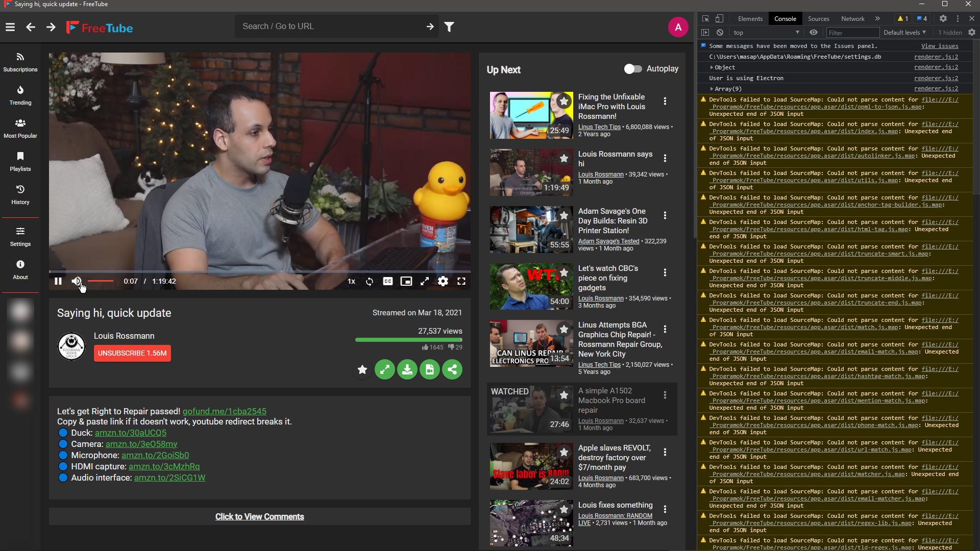Viewport: 980px width, 551px height.
Task: Click the share video icon below the player
Action: pyautogui.click(x=452, y=369)
